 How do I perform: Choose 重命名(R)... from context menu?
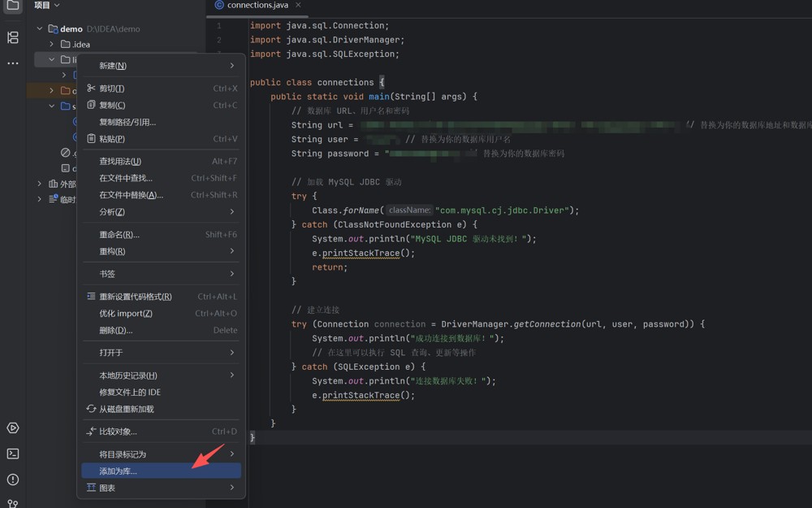click(x=161, y=234)
